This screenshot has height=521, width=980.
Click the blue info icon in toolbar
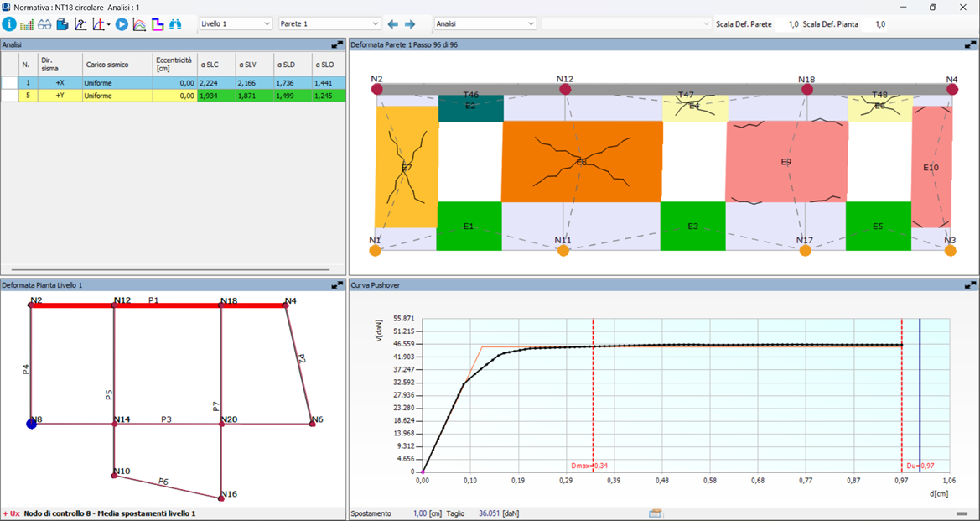click(x=9, y=24)
